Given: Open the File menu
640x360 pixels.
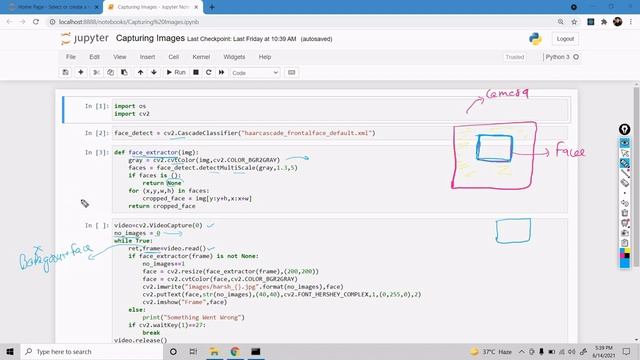Looking at the screenshot, I should point(71,57).
